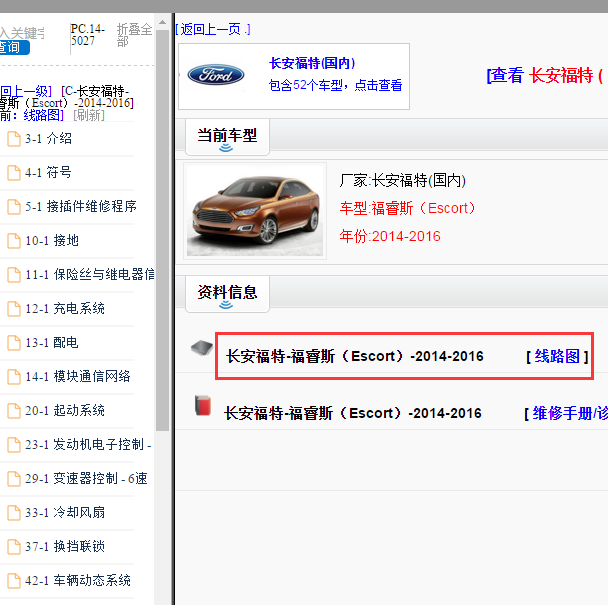
Task: Click the page icon beside 5-1 接插件维修程序
Action: pyautogui.click(x=14, y=207)
